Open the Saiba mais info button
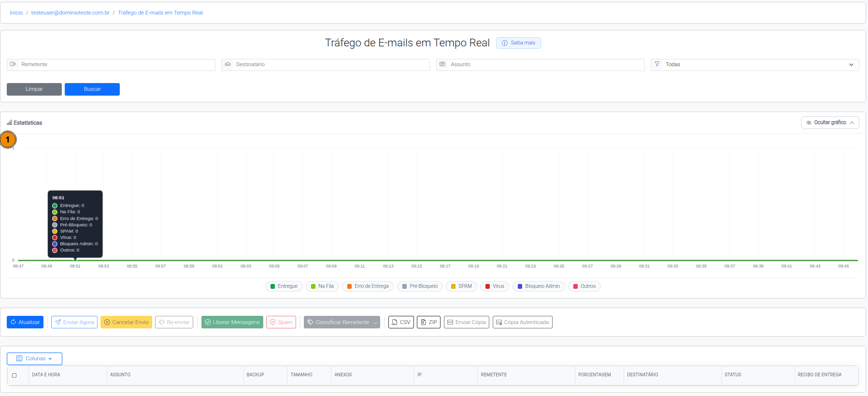This screenshot has width=868, height=396. tap(518, 43)
